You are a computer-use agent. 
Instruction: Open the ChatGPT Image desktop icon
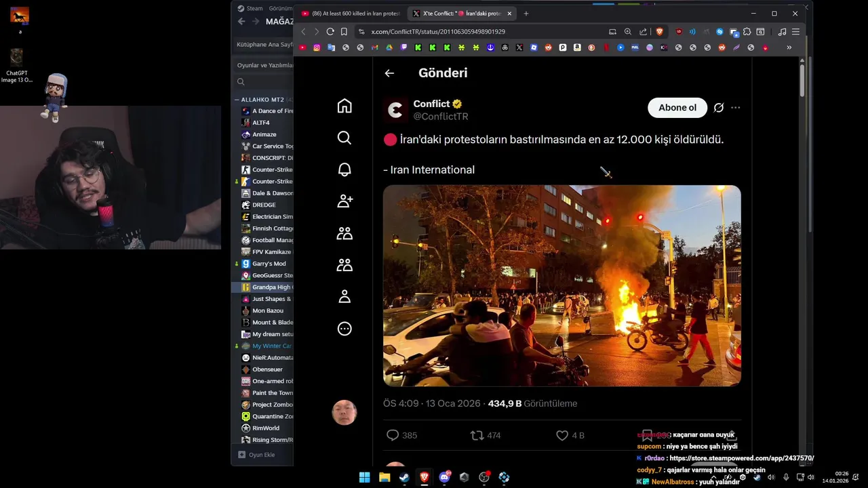(x=17, y=65)
